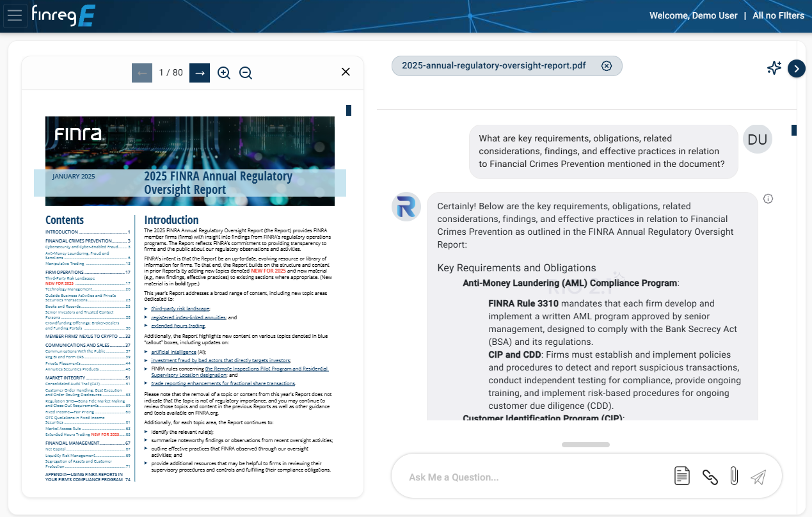The width and height of the screenshot is (812, 517).
Task: Open Remote Inspections Pilot Program link
Action: pos(266,369)
